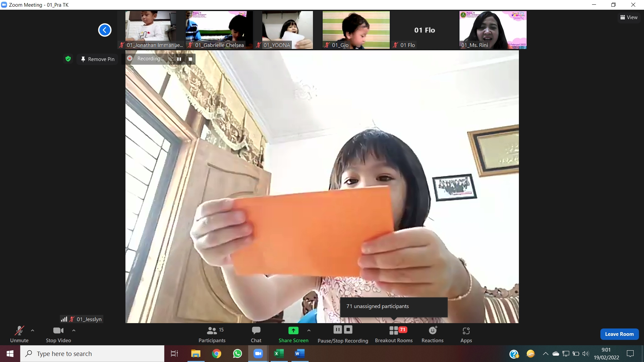This screenshot has height=362, width=644.
Task: Select 01_Gabrielle Chelsea video thumbnail
Action: tap(219, 30)
